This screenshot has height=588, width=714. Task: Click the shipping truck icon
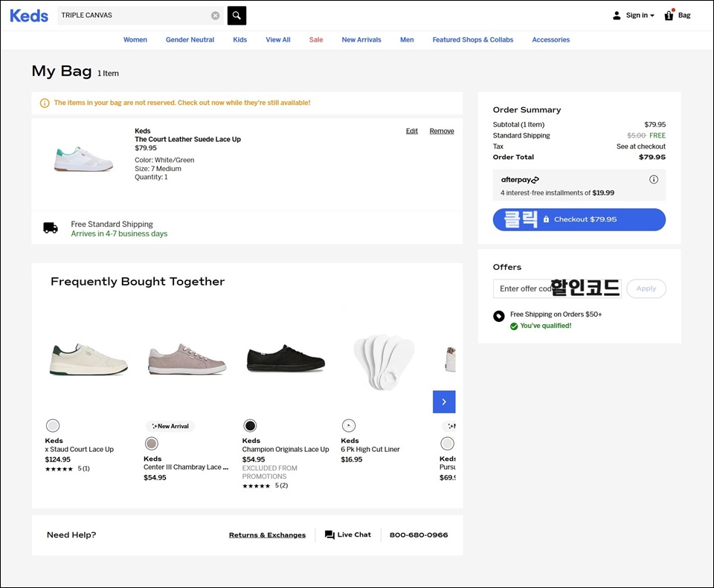[51, 228]
